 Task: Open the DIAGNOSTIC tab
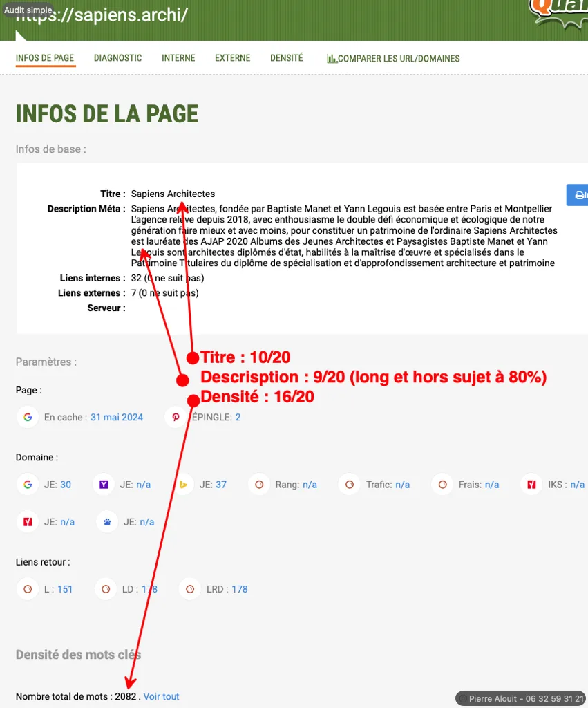point(117,58)
